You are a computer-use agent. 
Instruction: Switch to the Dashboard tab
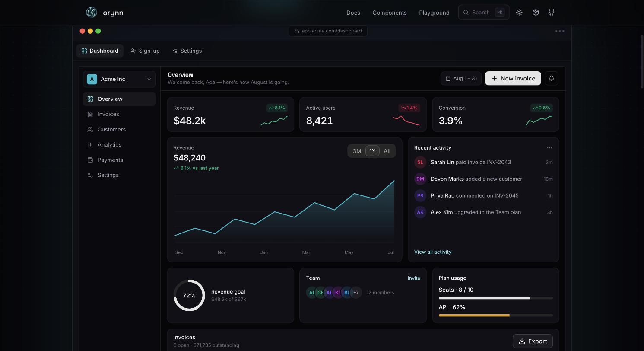[100, 51]
